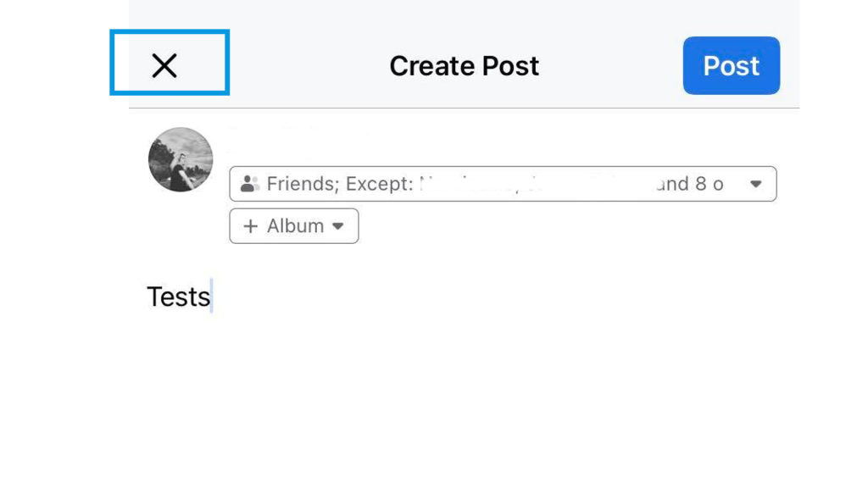The height and width of the screenshot is (488, 868).
Task: Click the word Friends in audience box
Action: [x=303, y=184]
